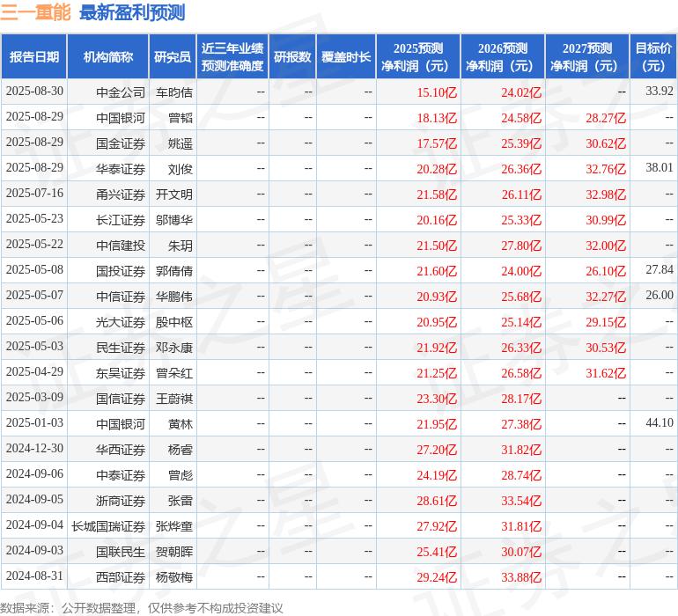Click researcher name 邓永康
The width and height of the screenshot is (678, 616).
click(x=174, y=347)
